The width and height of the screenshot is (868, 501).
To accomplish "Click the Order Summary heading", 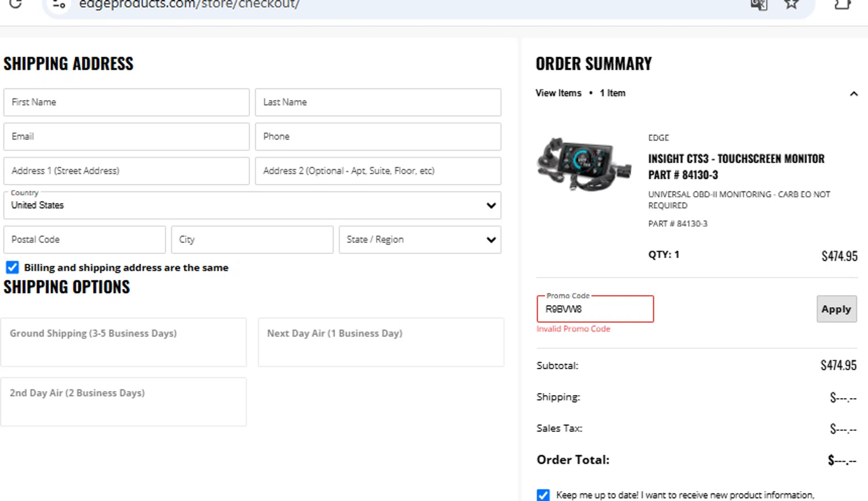I will coord(594,64).
